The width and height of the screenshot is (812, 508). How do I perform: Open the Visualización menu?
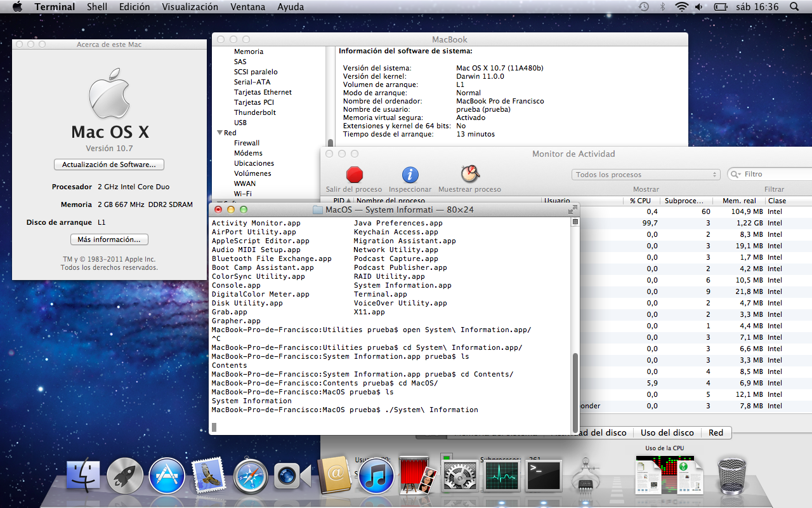[190, 7]
